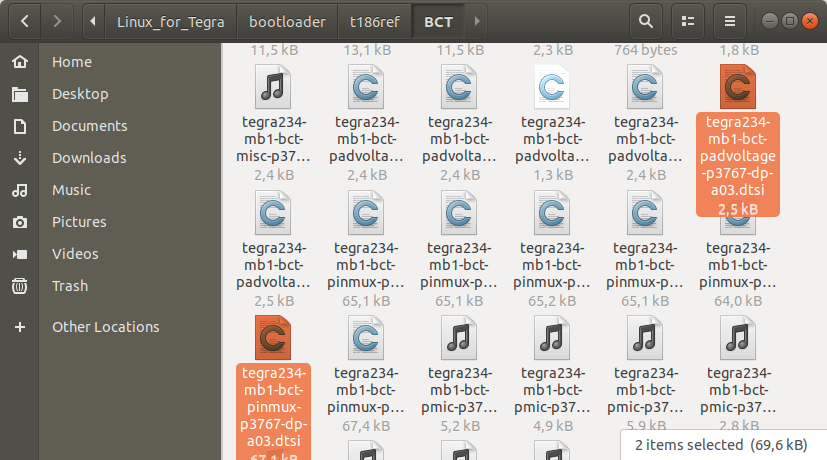Select the 65,2 kB pinmux-p… file icon
827x460 pixels.
click(x=552, y=213)
